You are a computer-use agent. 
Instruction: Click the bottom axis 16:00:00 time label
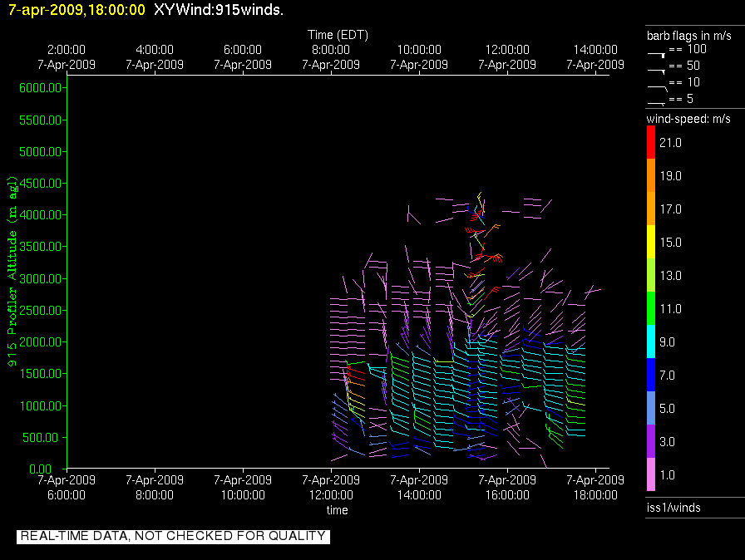coord(507,495)
